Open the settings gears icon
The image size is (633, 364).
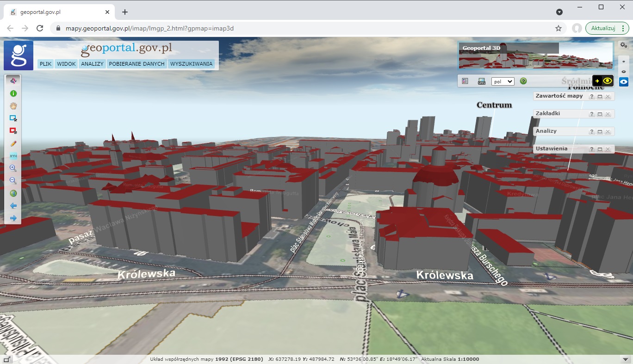[624, 45]
